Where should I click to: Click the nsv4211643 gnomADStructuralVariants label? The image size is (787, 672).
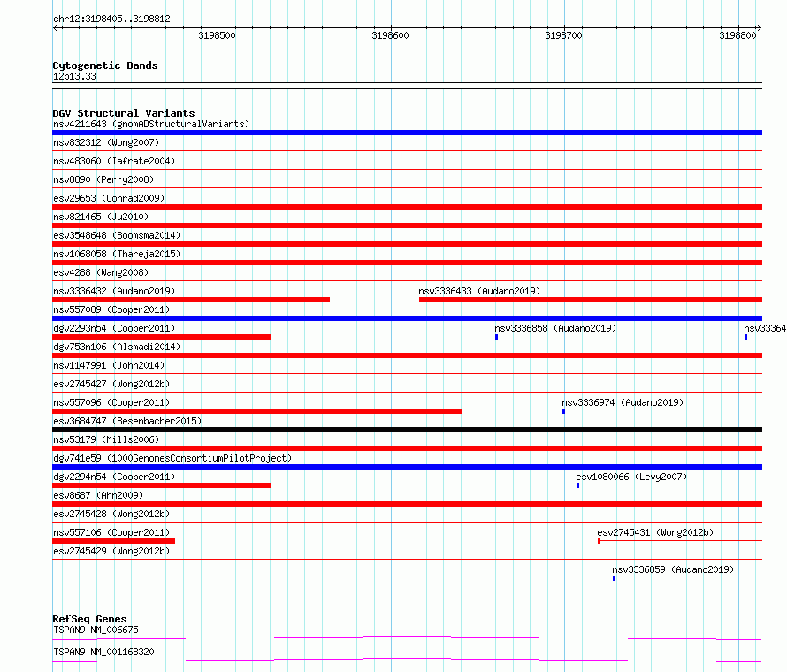(x=151, y=124)
